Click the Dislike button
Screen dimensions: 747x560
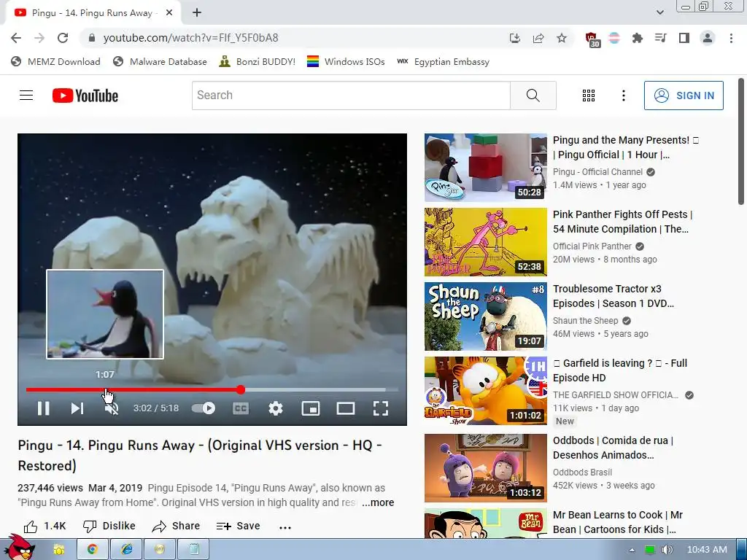tap(109, 526)
